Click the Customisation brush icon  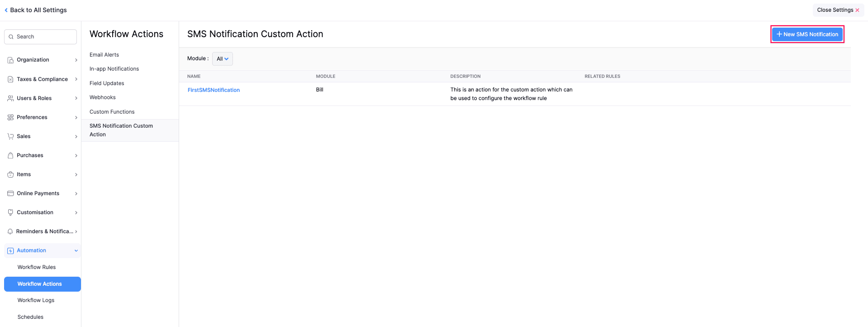[x=10, y=212]
